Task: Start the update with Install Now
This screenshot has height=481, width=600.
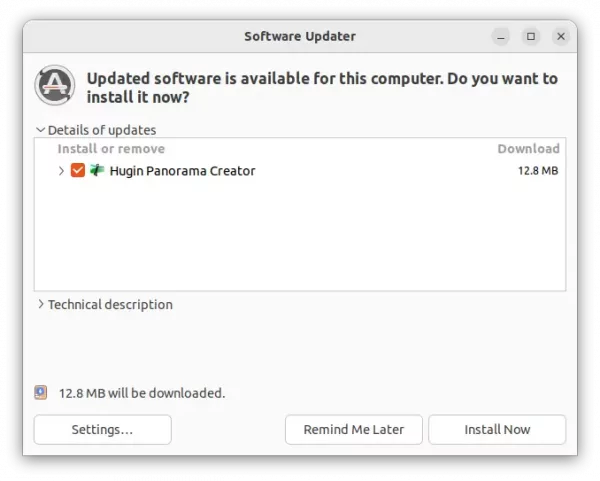Action: point(497,430)
